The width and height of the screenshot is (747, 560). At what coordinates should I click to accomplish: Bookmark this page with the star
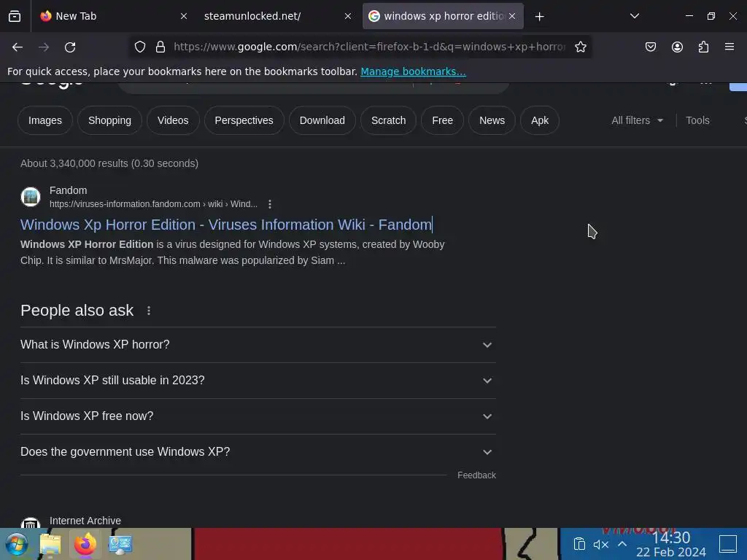pos(580,47)
